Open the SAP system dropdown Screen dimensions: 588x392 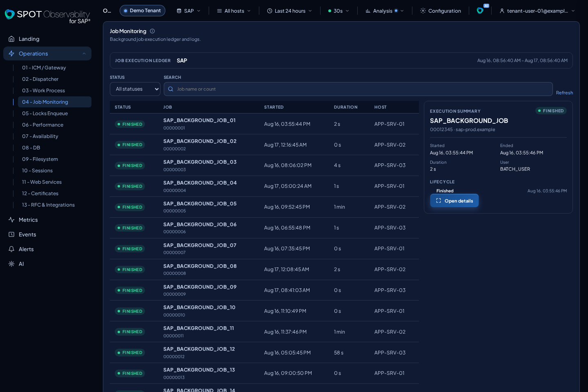point(189,11)
